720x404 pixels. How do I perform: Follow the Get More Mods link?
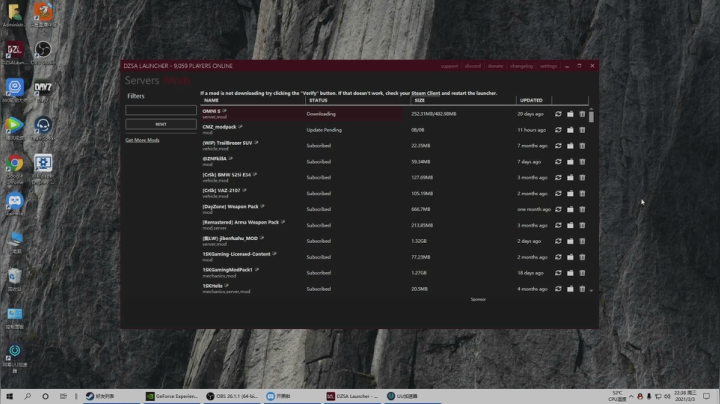coord(142,140)
